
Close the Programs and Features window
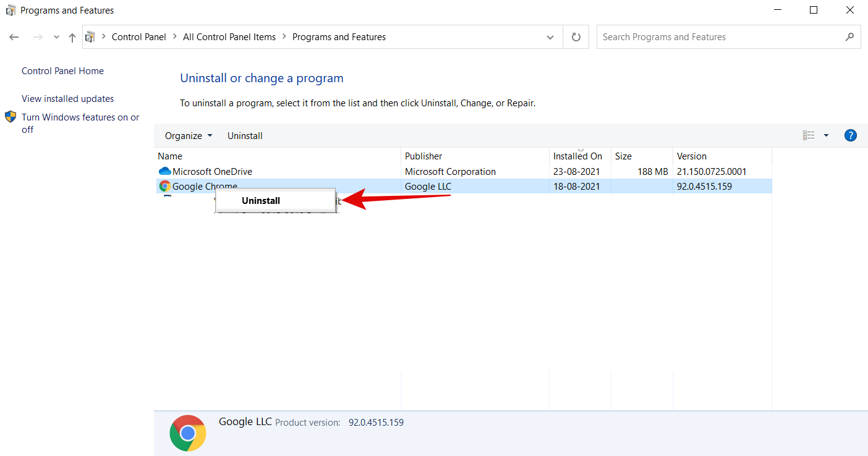click(x=850, y=10)
